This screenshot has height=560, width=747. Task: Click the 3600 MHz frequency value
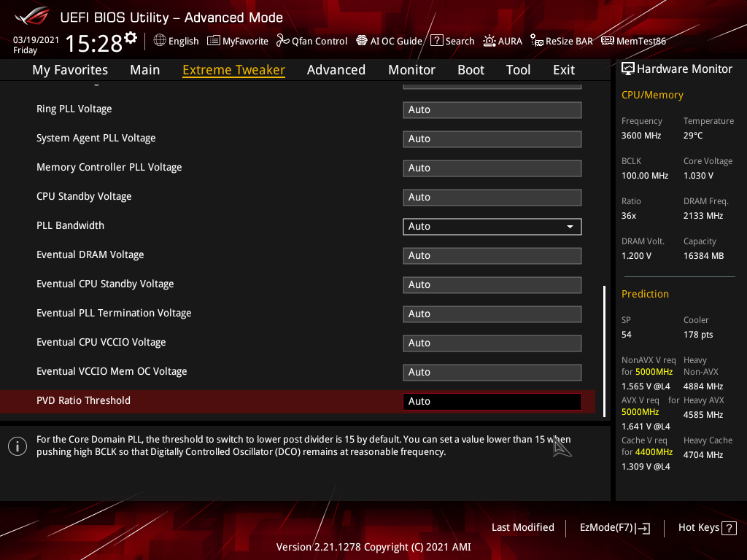click(641, 136)
